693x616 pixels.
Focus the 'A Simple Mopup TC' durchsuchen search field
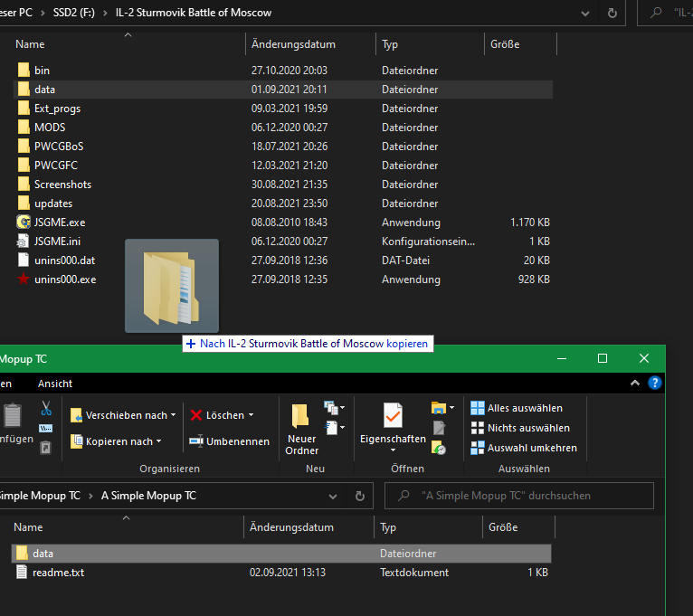[x=519, y=496]
